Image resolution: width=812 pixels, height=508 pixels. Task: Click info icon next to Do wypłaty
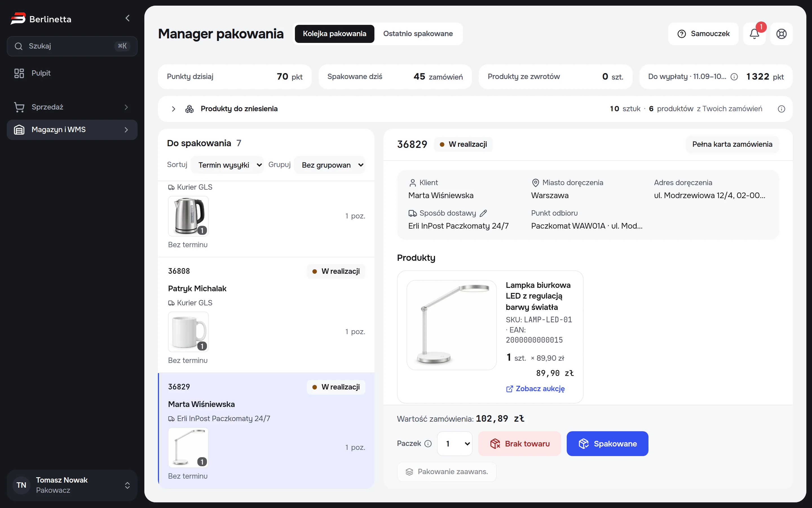(x=734, y=77)
